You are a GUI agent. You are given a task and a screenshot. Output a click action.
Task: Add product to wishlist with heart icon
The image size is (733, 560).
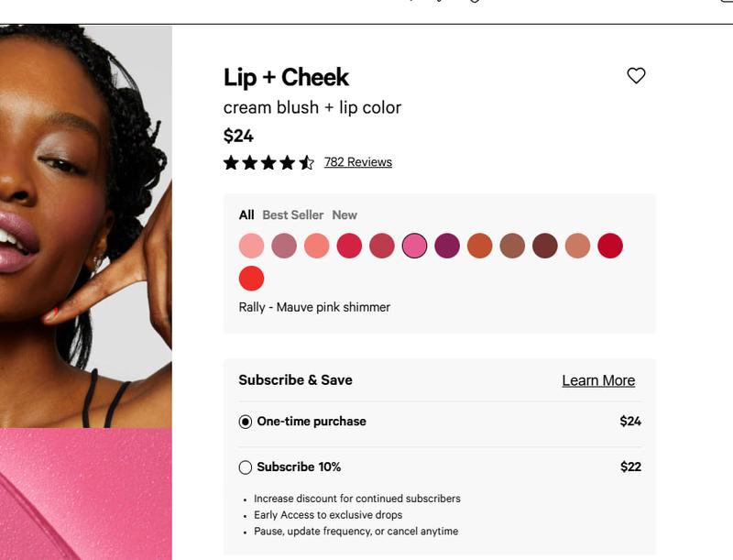[636, 75]
